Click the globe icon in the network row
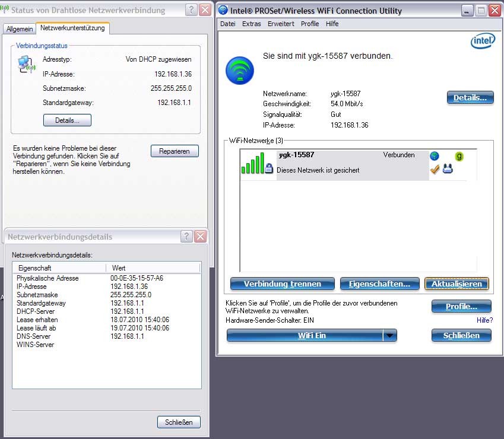 435,156
